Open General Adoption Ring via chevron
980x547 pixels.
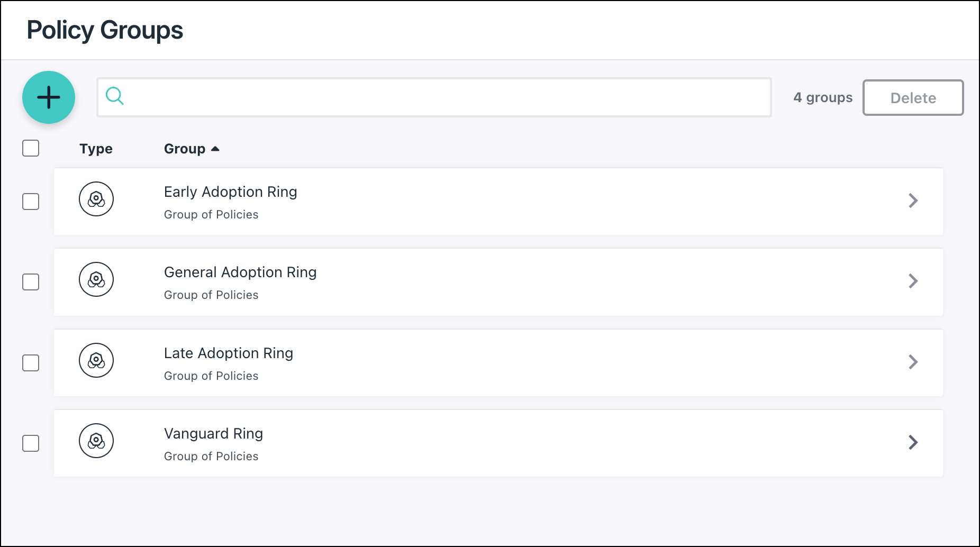(x=913, y=281)
